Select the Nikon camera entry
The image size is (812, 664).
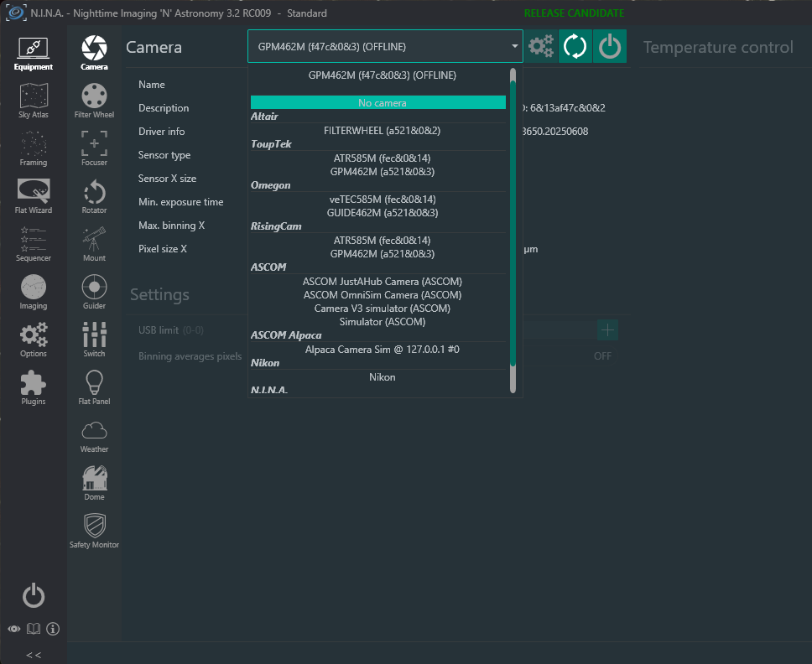383,377
